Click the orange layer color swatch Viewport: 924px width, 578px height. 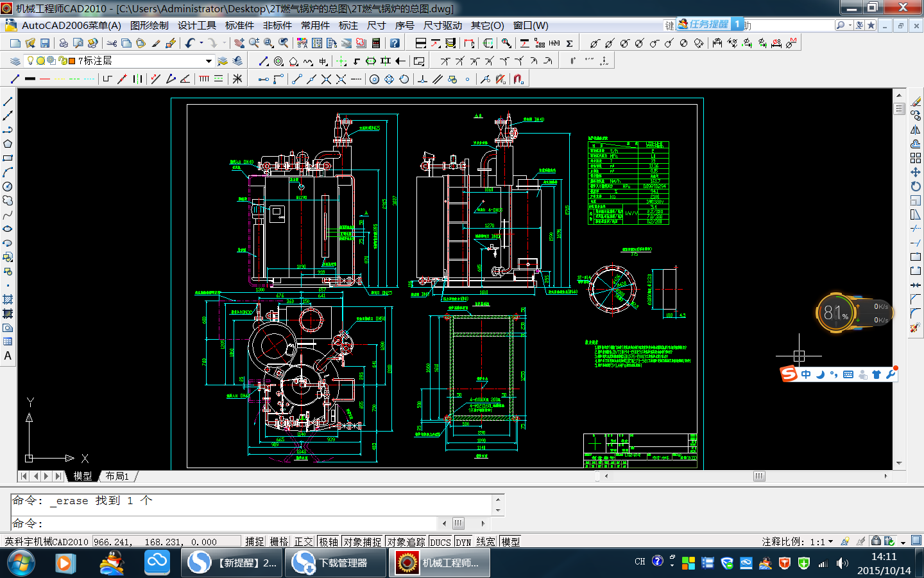click(71, 61)
